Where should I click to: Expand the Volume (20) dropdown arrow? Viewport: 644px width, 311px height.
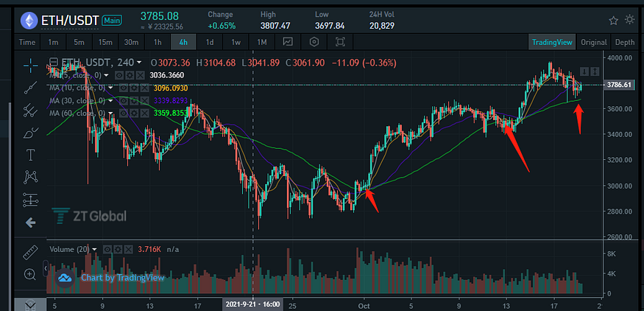[x=95, y=250]
